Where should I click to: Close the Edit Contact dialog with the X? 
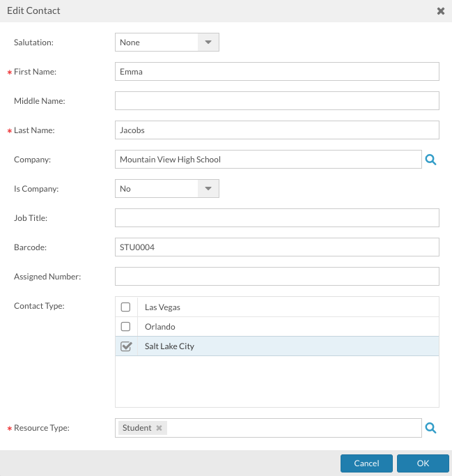click(x=440, y=11)
